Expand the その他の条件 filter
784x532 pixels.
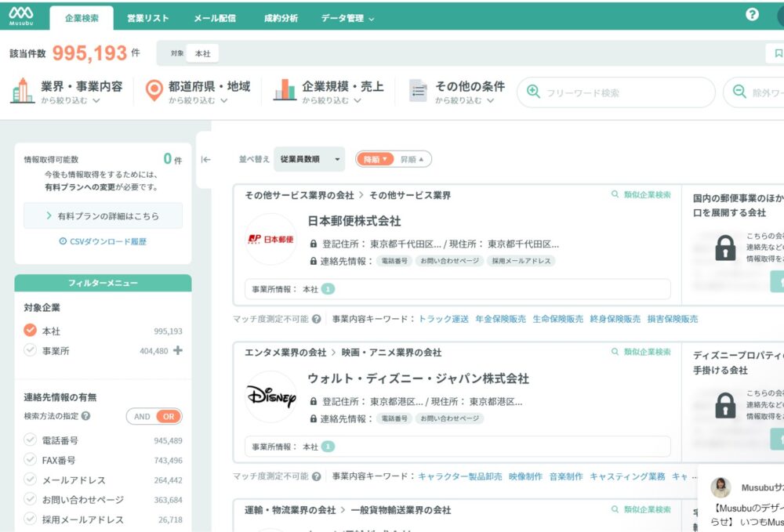click(x=470, y=92)
